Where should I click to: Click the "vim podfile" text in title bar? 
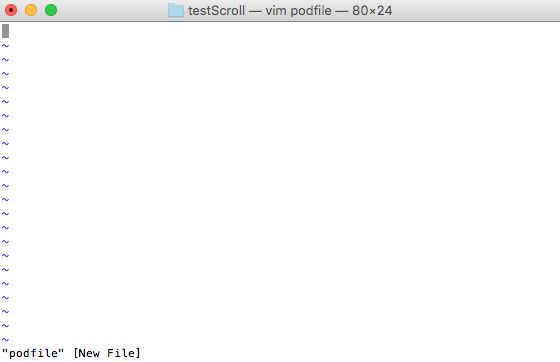point(299,11)
